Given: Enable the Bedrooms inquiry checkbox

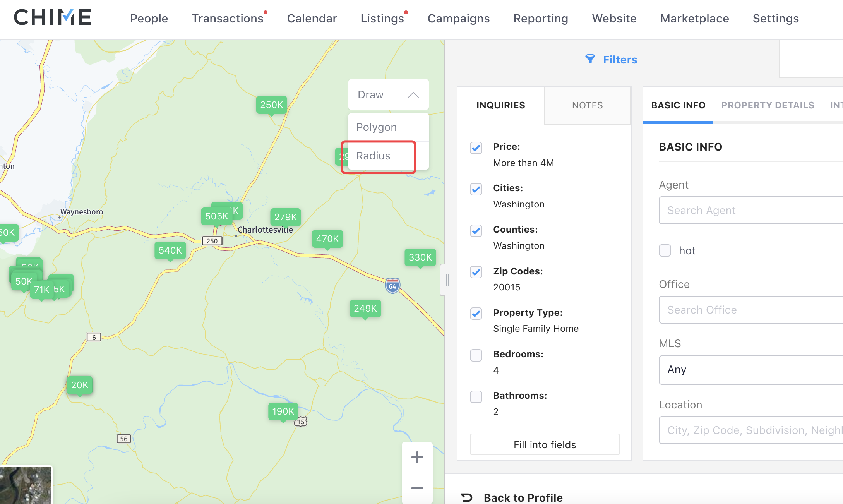Looking at the screenshot, I should 476,355.
